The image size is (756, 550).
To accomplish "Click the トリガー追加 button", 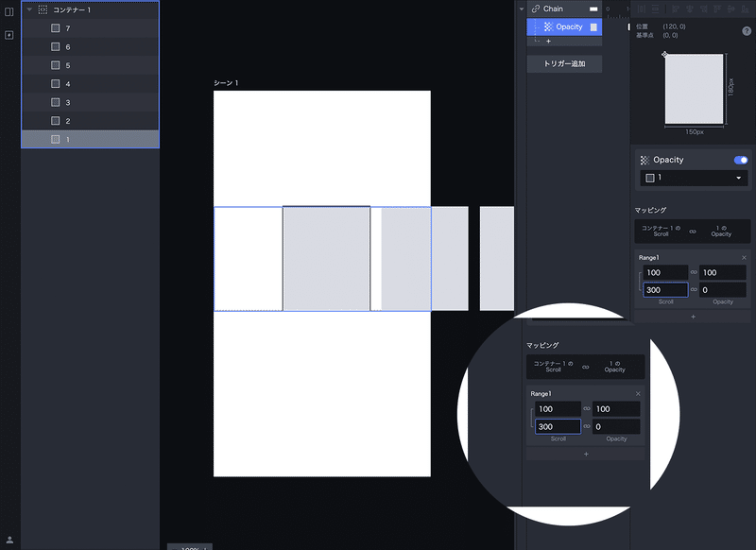I will (564, 63).
